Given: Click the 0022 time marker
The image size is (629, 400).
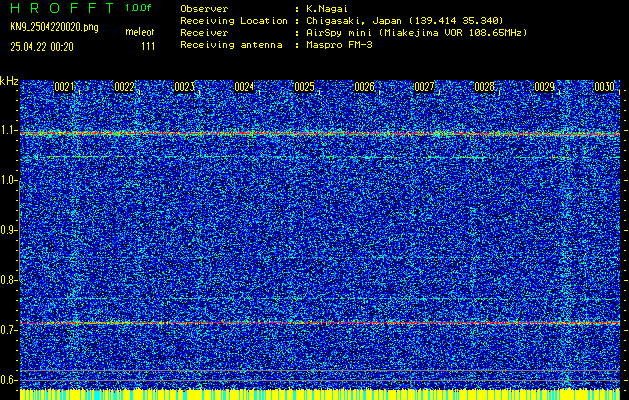Looking at the screenshot, I should click(x=124, y=87).
